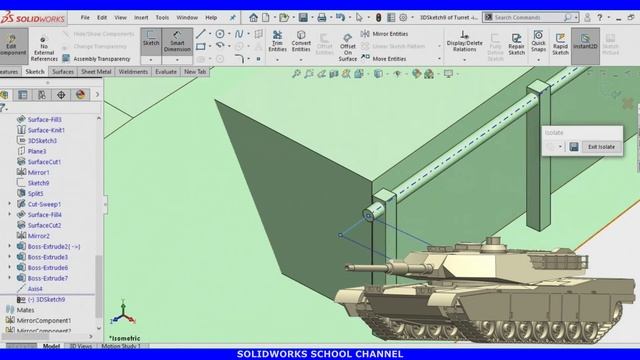Open the Trim Entities dropdown arrow

pos(277,60)
